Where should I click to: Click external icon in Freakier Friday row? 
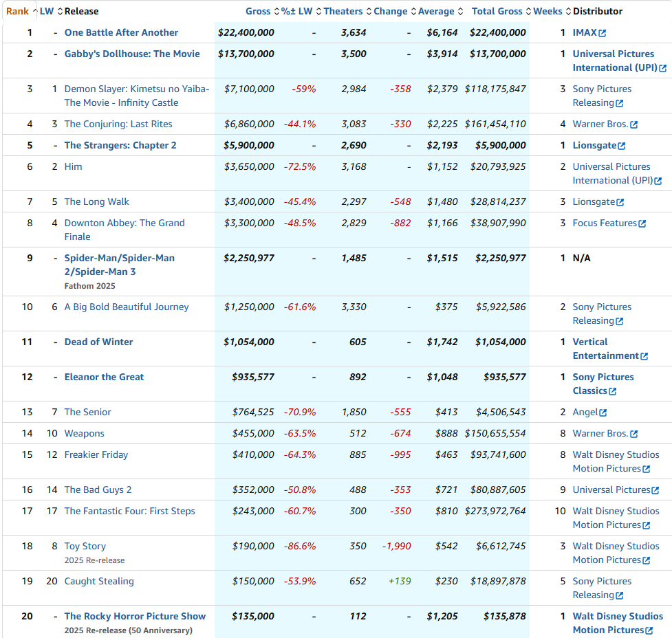coord(647,470)
